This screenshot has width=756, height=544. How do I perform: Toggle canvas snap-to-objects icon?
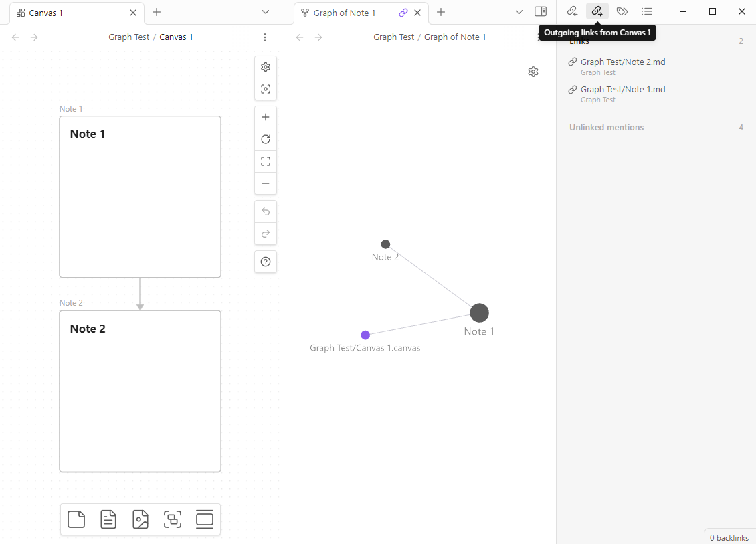click(x=265, y=89)
